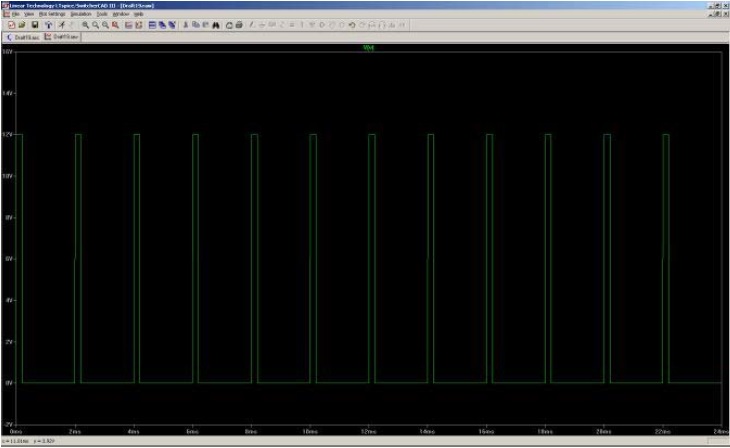Open the Simulation menu
This screenshot has width=730, height=448.
tap(81, 14)
